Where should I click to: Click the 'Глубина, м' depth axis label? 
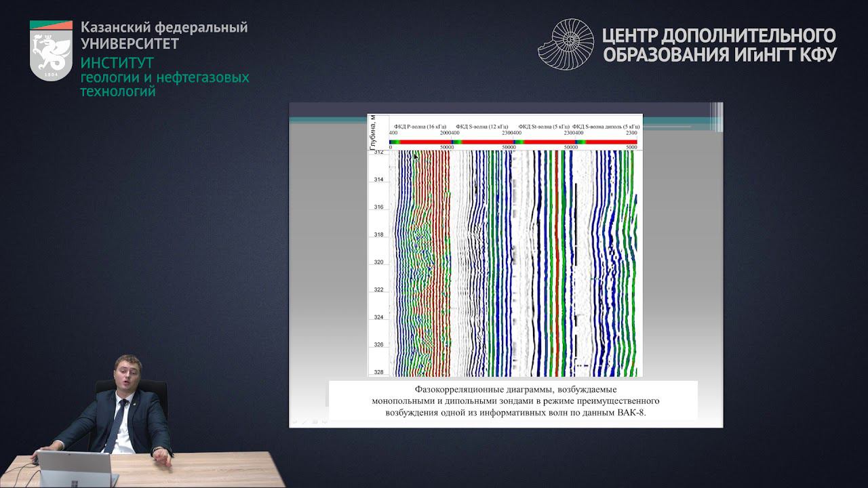click(372, 132)
